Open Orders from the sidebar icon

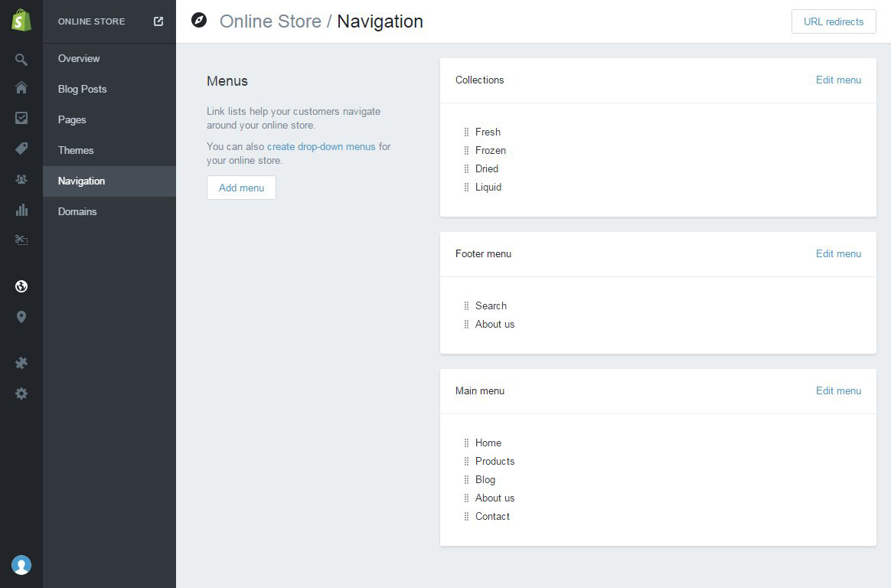(21, 118)
